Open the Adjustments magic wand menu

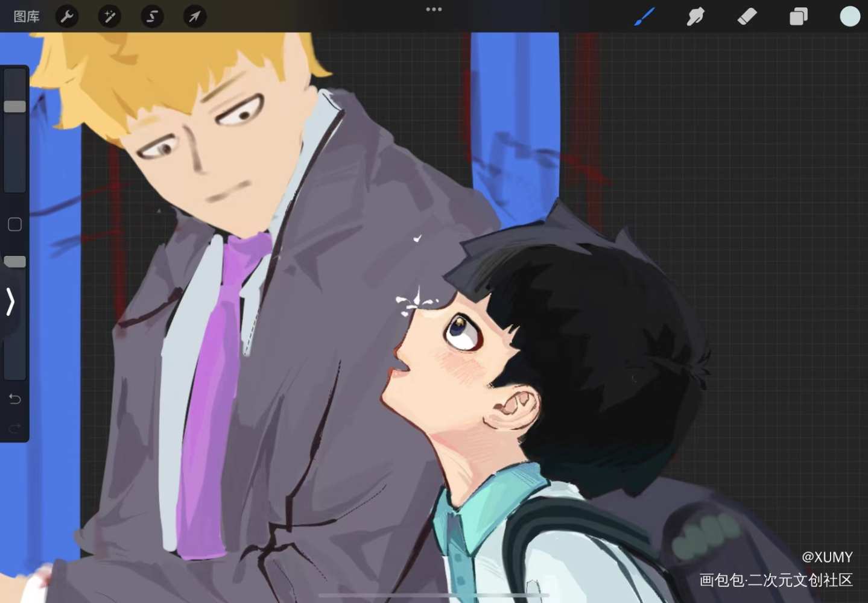pyautogui.click(x=110, y=16)
